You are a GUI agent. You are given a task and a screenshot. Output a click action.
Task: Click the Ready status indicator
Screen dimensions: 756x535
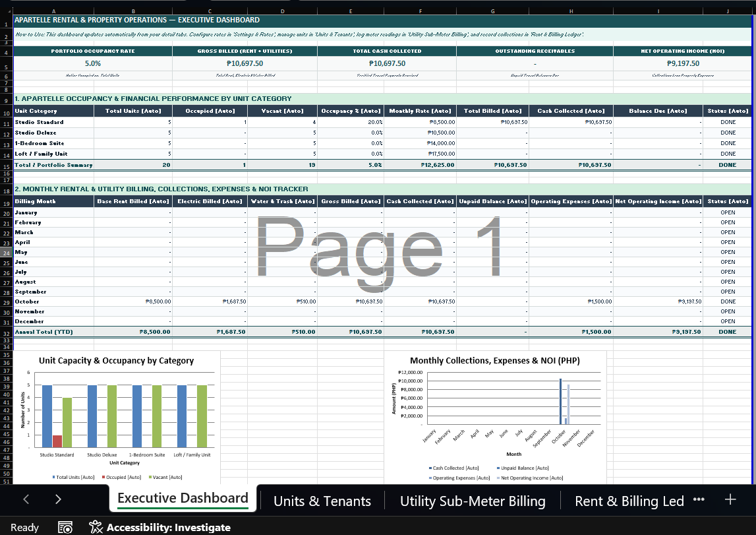point(24,527)
